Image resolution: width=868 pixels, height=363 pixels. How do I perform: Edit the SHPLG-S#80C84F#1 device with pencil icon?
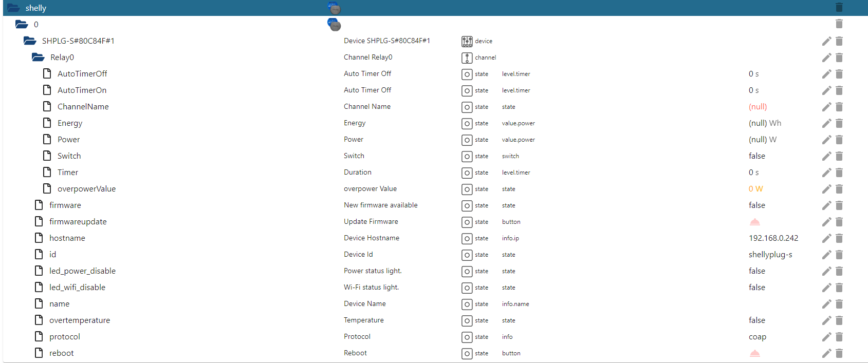[x=826, y=41]
